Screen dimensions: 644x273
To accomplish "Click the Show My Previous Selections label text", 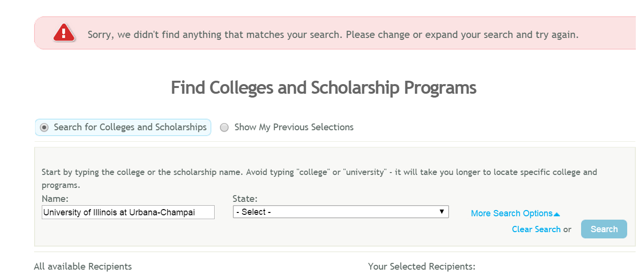I will point(293,127).
